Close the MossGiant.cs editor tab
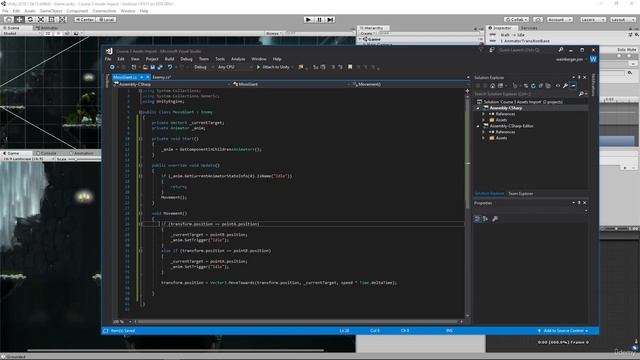The height and width of the screenshot is (360, 640). coord(148,77)
